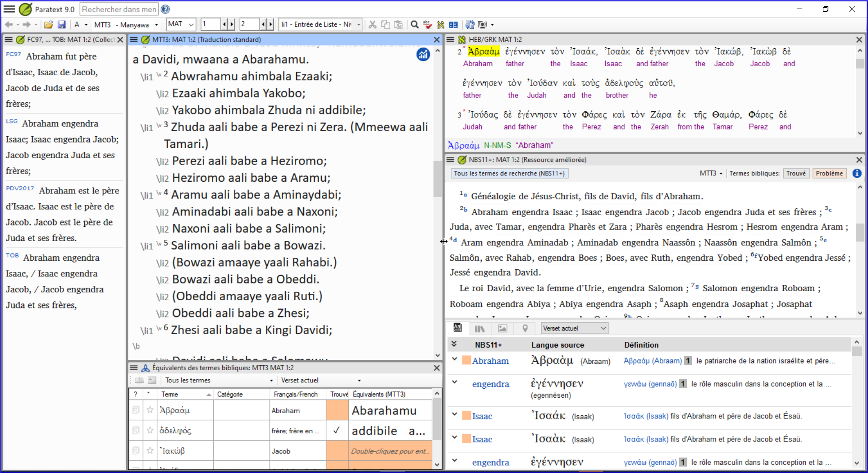Save with the floppy disk icon

point(62,24)
